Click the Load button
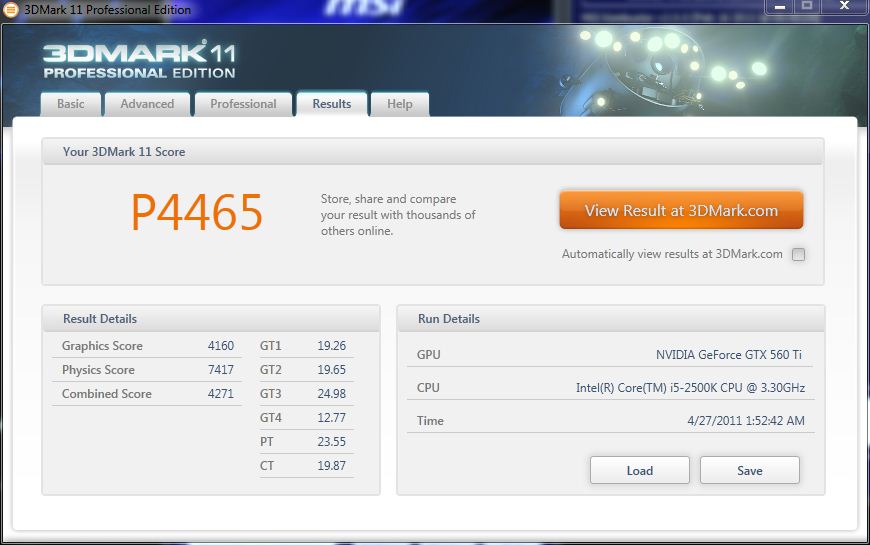The width and height of the screenshot is (870, 545). [x=639, y=470]
